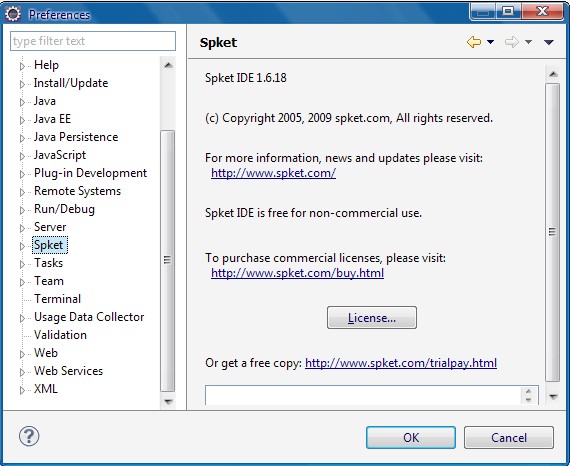Screen dimensions: 570x466
Task: Select Tasks preferences category
Action: pyautogui.click(x=48, y=263)
